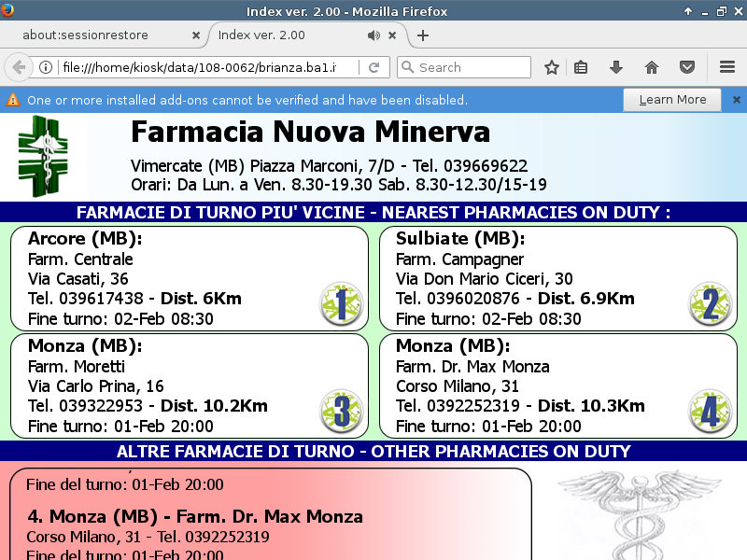
Task: Show site information for the page
Action: point(45,67)
